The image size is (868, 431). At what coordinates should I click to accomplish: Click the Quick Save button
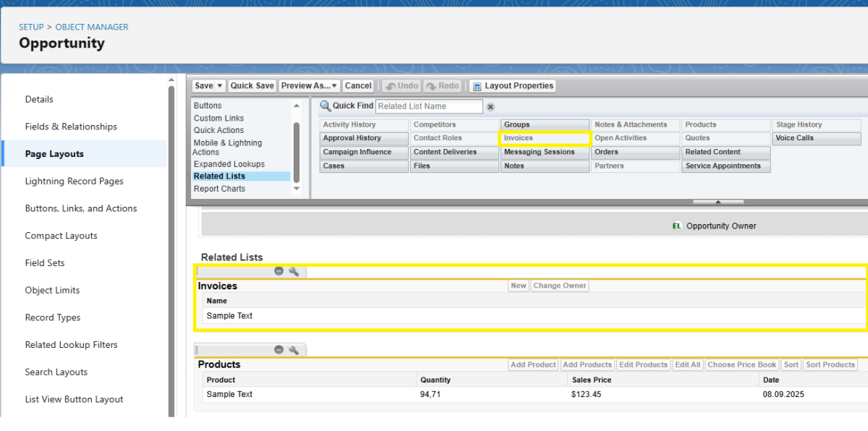pyautogui.click(x=252, y=86)
